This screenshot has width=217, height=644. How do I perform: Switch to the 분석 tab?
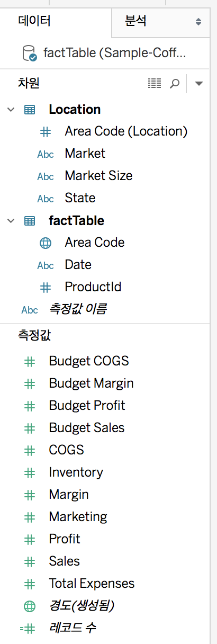click(135, 21)
